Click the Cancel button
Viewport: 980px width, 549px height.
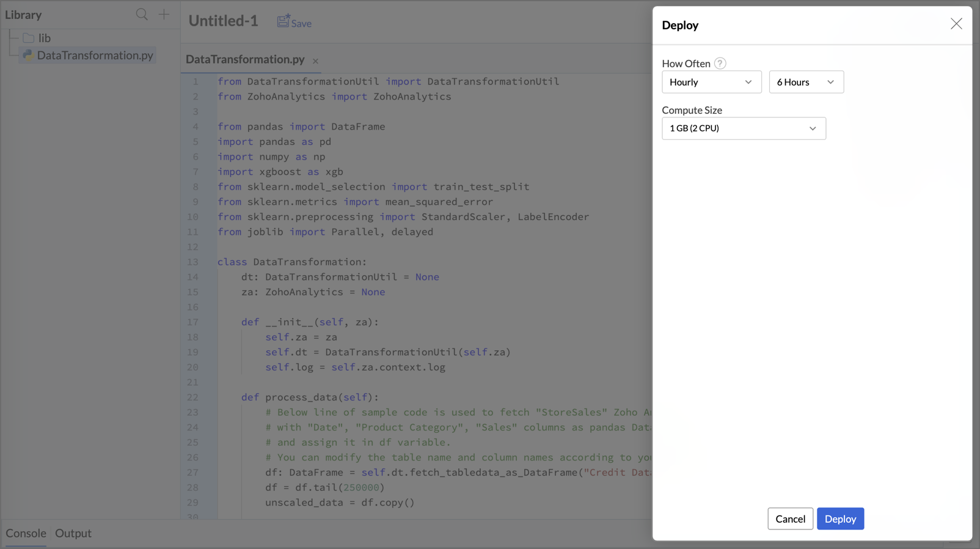(791, 518)
